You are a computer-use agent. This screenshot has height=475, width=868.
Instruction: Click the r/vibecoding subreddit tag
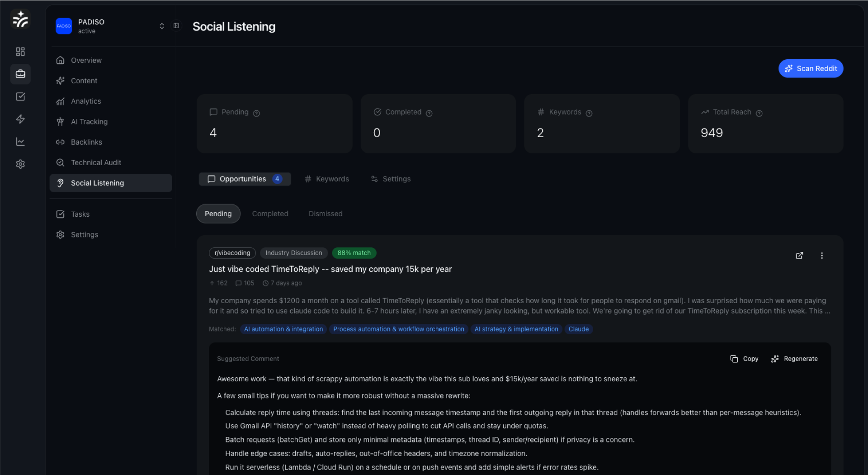coord(232,253)
